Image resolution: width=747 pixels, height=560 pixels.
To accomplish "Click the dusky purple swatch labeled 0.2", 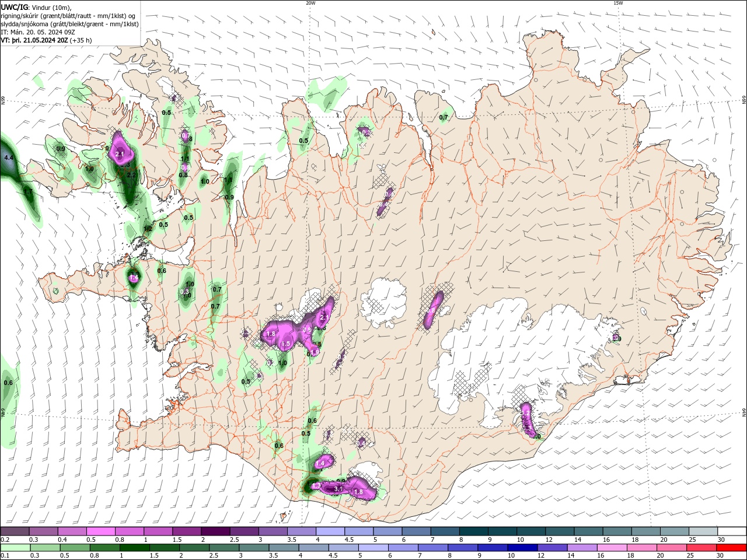I will (x=15, y=531).
